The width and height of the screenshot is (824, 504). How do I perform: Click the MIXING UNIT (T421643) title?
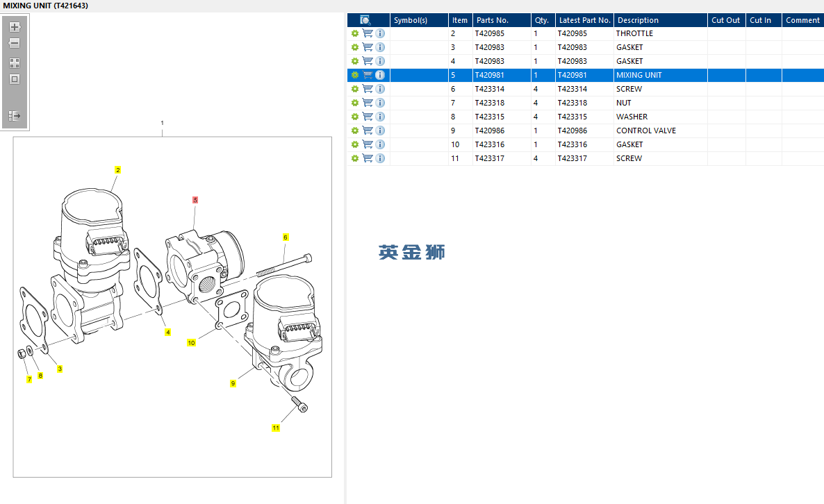click(x=46, y=6)
